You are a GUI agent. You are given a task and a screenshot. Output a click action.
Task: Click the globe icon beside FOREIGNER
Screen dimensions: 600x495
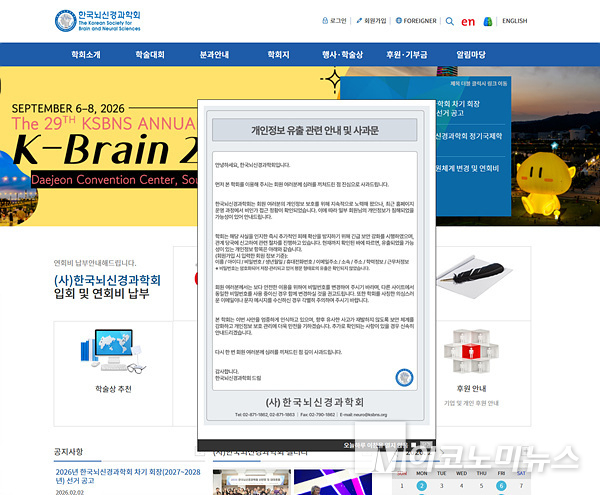(x=397, y=21)
